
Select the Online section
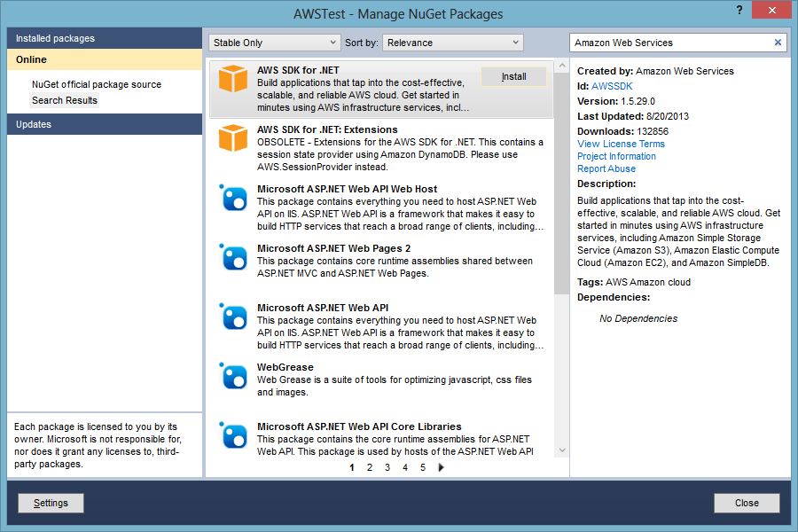tap(105, 59)
